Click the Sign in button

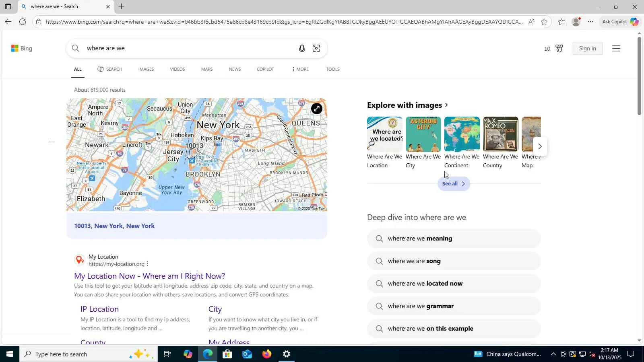(587, 48)
